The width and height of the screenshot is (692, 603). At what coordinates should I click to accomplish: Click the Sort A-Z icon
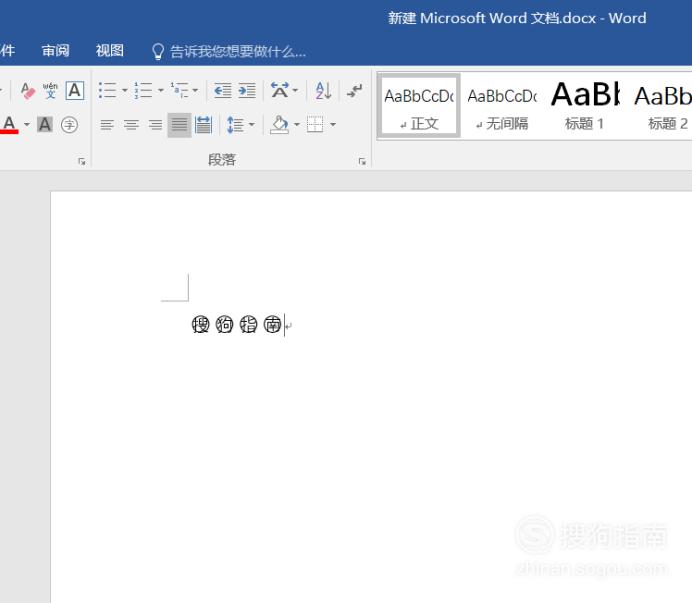(323, 90)
